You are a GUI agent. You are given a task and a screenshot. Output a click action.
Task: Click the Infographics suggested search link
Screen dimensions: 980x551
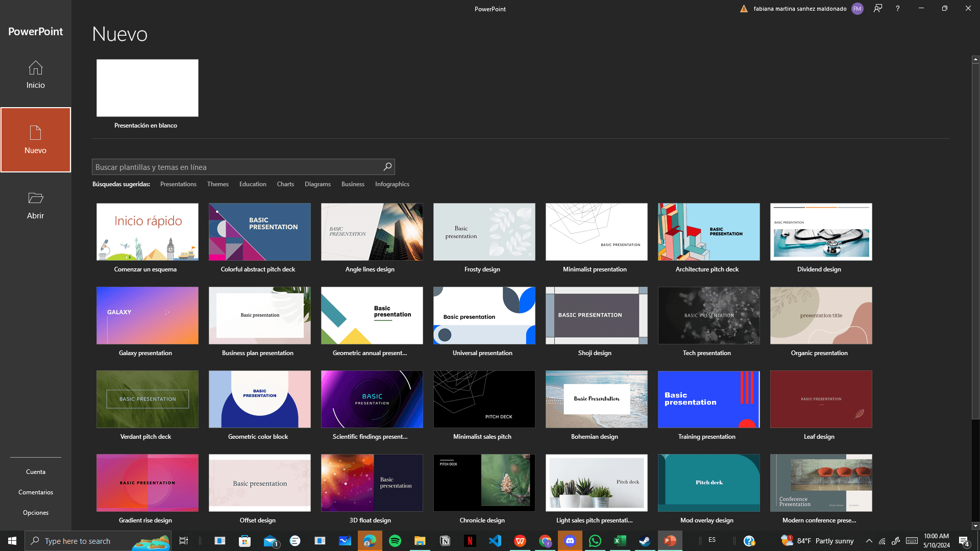[392, 184]
